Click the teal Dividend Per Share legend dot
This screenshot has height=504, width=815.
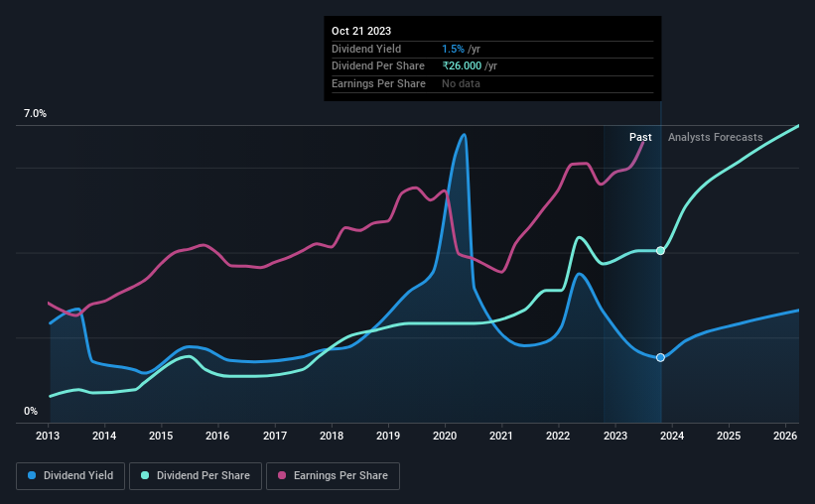[145, 476]
